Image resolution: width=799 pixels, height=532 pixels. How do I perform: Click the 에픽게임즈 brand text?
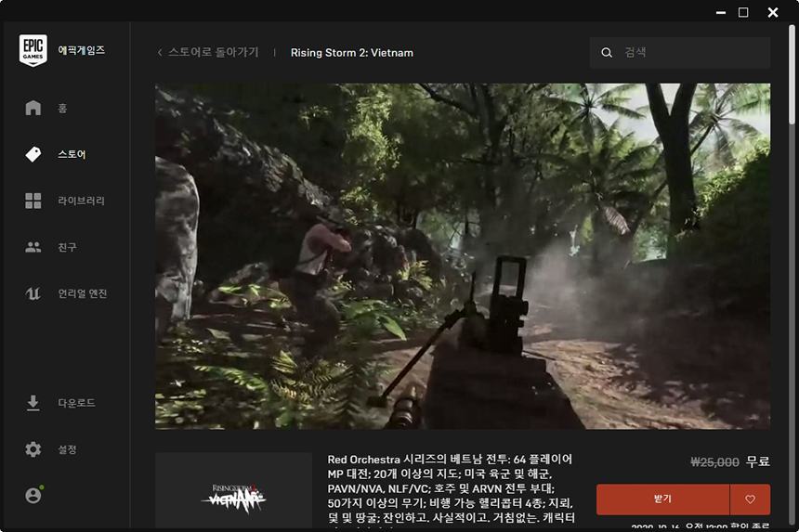point(82,50)
